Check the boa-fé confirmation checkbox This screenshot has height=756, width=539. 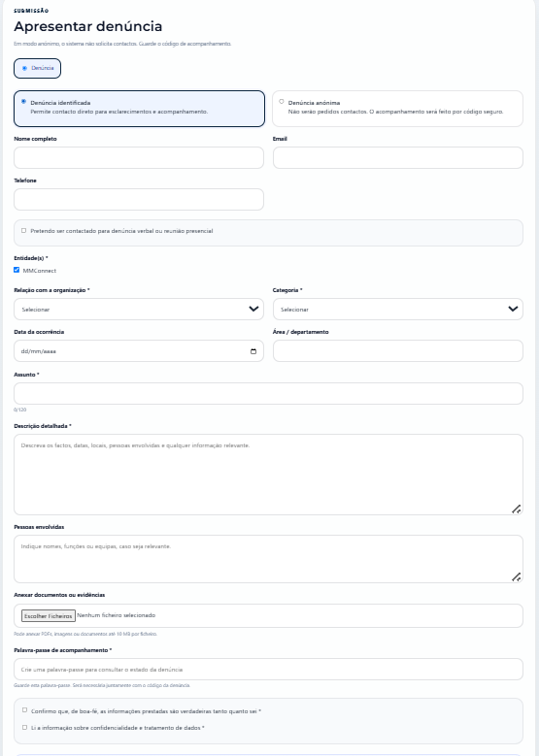click(x=24, y=710)
